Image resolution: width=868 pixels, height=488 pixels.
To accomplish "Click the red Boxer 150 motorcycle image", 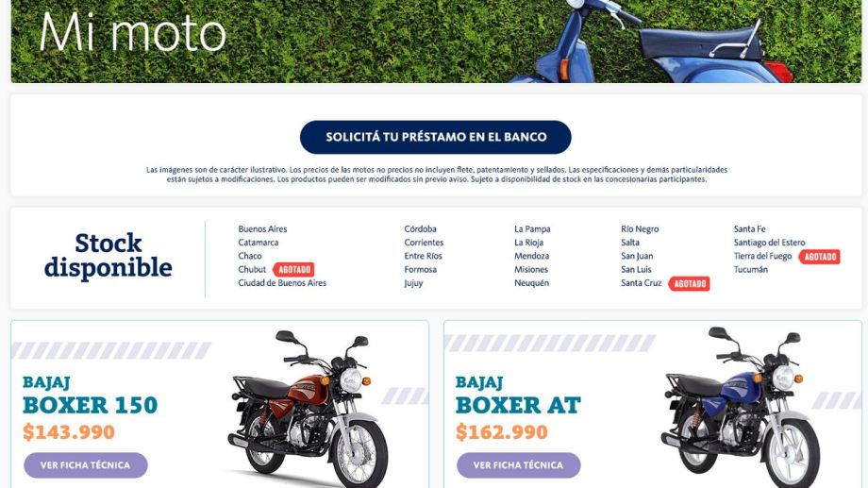I will click(x=309, y=407).
